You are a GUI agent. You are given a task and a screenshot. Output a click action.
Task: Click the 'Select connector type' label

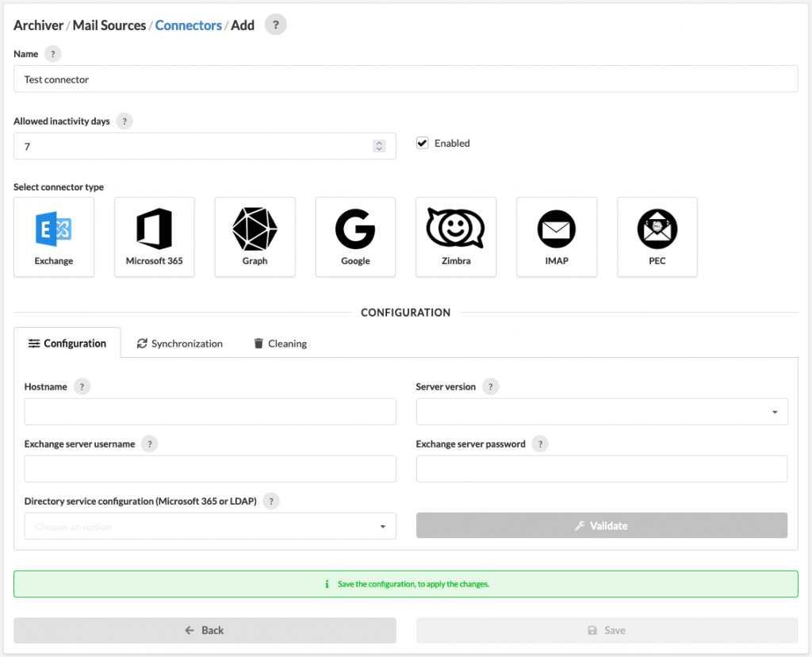pos(59,187)
